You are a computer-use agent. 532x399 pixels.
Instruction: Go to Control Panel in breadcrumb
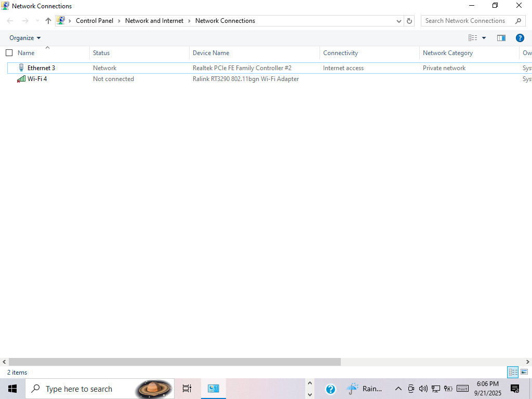95,21
